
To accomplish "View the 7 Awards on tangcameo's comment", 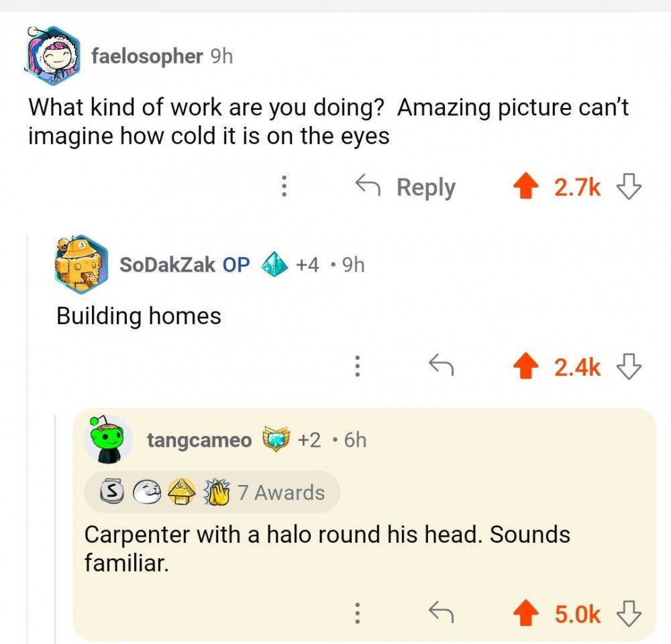I will (x=212, y=492).
